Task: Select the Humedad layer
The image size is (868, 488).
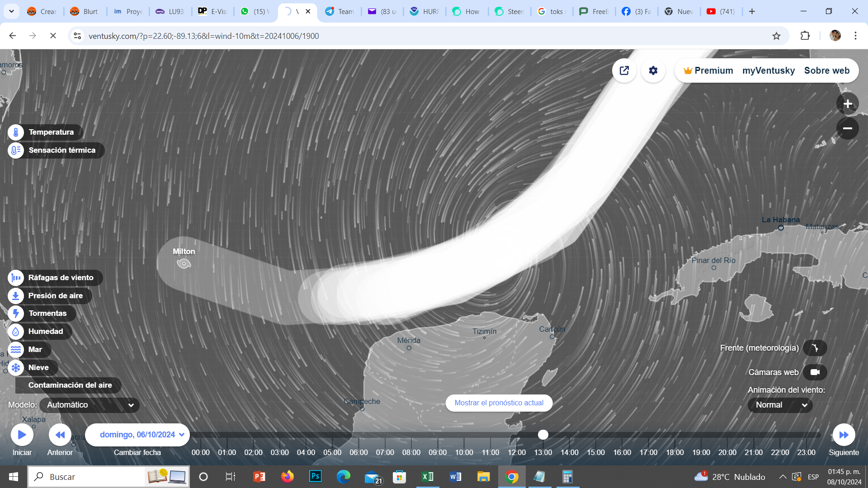Action: pyautogui.click(x=45, y=331)
